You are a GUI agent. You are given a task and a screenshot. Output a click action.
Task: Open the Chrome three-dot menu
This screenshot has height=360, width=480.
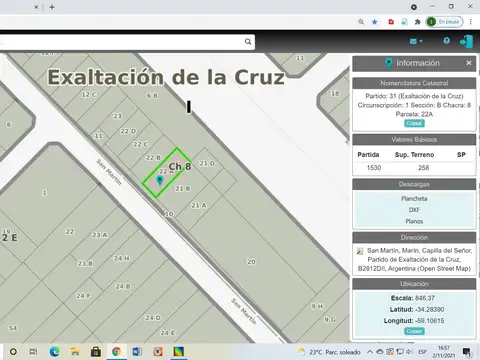pos(471,22)
